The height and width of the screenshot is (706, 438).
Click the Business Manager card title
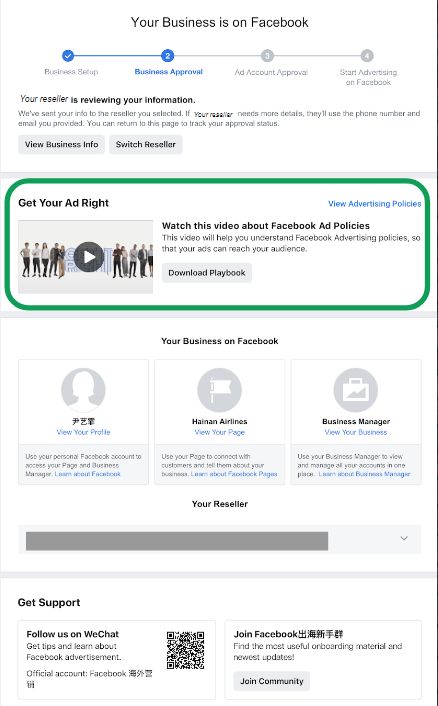[x=356, y=421]
